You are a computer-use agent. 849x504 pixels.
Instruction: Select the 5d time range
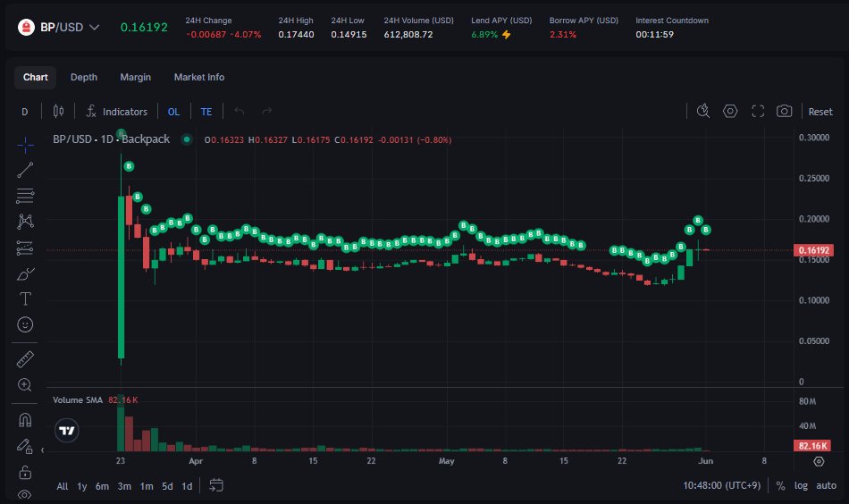(x=167, y=486)
